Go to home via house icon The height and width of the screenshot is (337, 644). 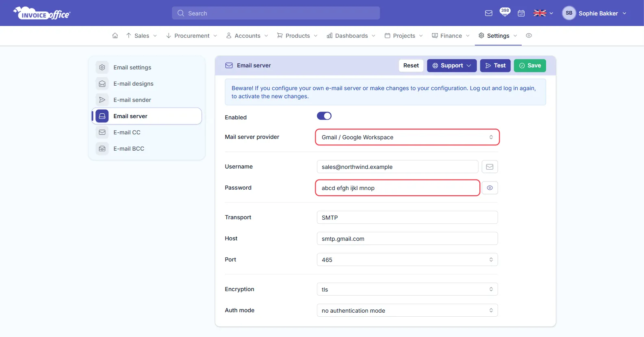tap(115, 36)
